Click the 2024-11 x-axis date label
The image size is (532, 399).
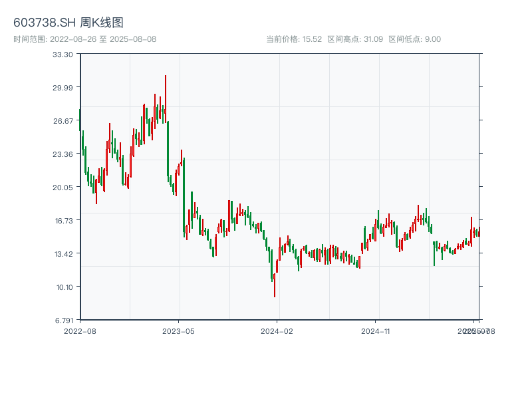[x=376, y=331]
